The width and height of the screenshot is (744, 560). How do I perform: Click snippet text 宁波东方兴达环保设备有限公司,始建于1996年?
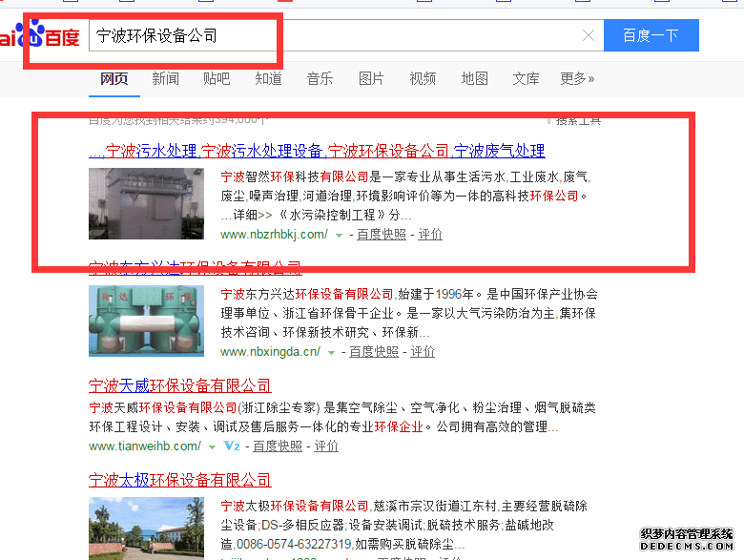tap(347, 294)
